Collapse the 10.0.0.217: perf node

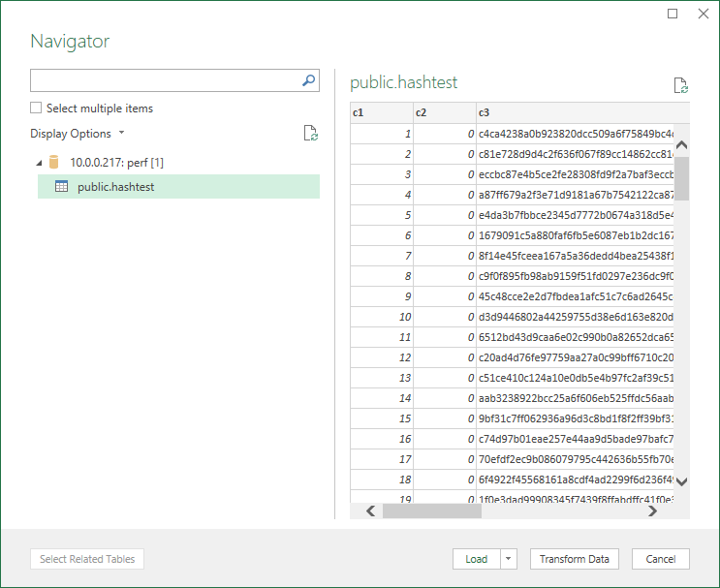(39, 163)
